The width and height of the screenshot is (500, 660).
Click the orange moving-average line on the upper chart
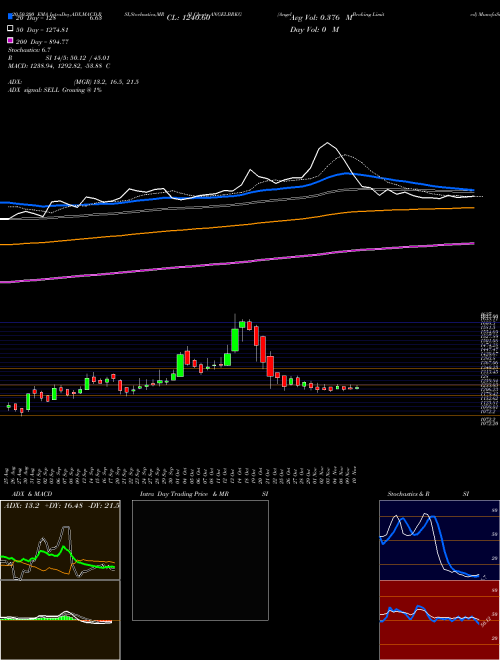(236, 226)
